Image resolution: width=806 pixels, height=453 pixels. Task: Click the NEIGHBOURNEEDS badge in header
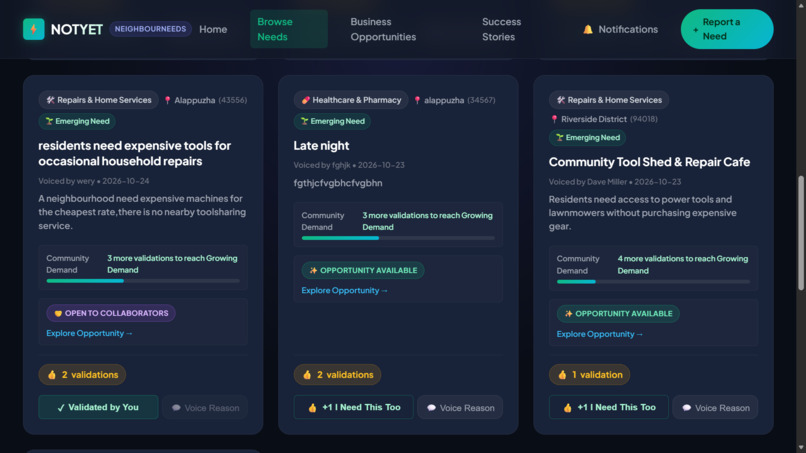tap(150, 29)
